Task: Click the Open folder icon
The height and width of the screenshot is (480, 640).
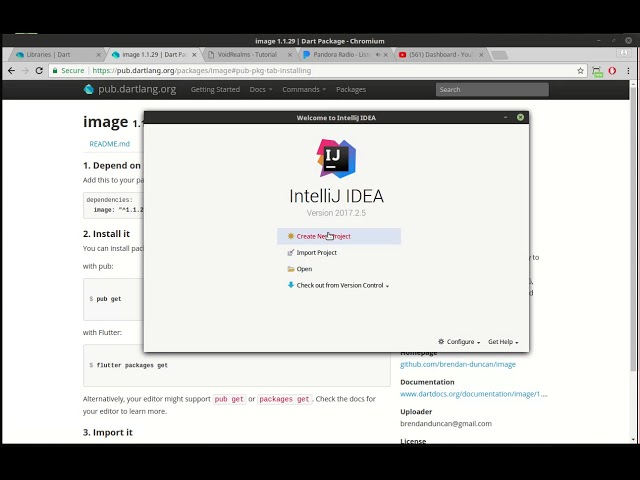Action: [x=291, y=269]
